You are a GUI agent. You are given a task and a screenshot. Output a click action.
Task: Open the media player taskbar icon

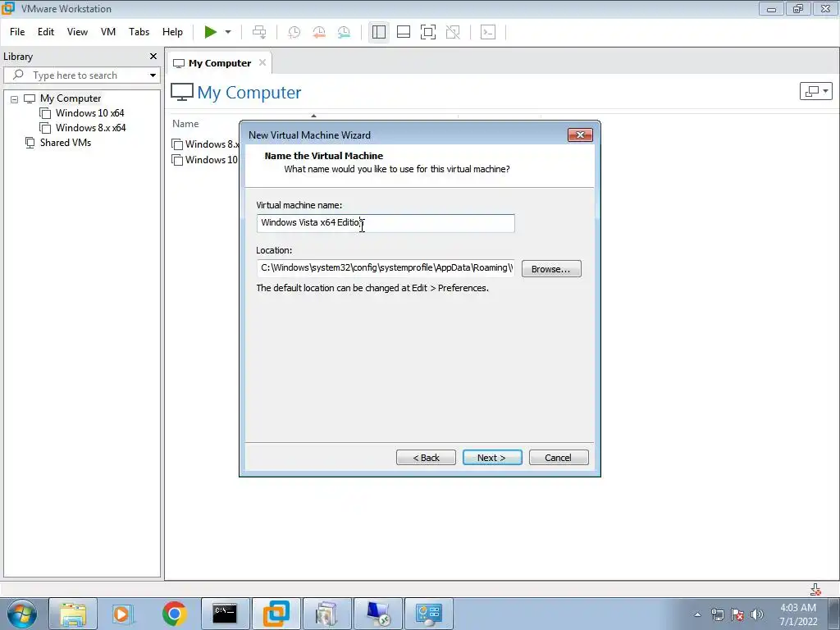tap(121, 614)
